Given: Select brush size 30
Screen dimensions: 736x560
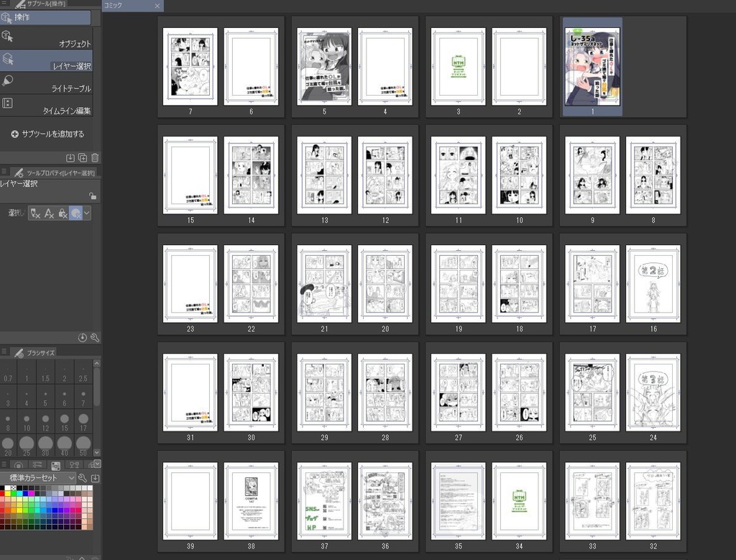Looking at the screenshot, I should tap(45, 446).
